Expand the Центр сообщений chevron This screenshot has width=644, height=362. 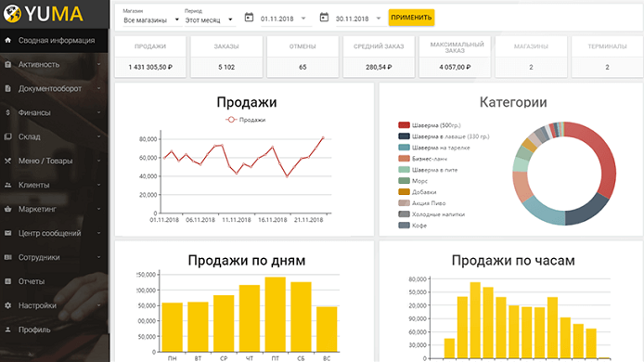99,233
